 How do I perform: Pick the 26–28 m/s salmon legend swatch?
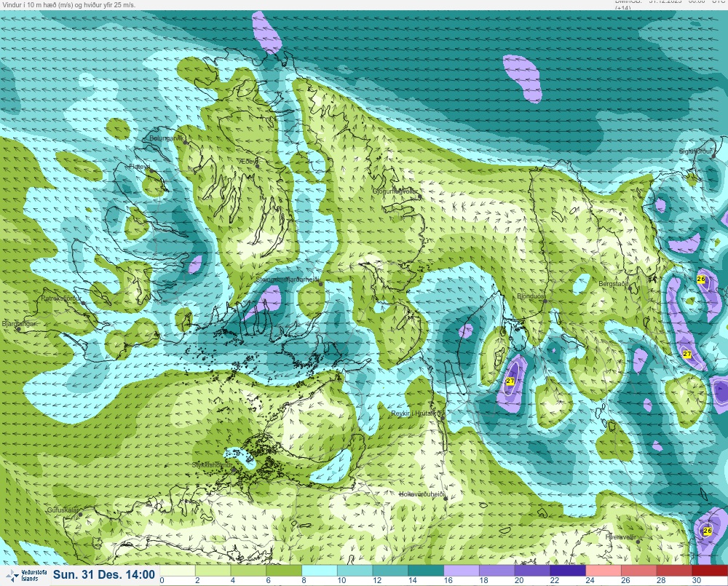[x=638, y=571]
